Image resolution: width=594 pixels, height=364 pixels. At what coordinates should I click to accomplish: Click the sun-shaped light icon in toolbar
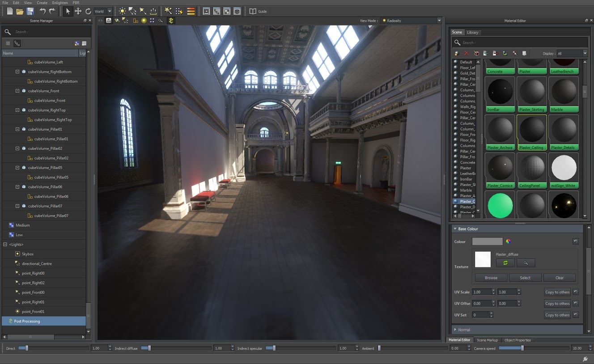(122, 11)
